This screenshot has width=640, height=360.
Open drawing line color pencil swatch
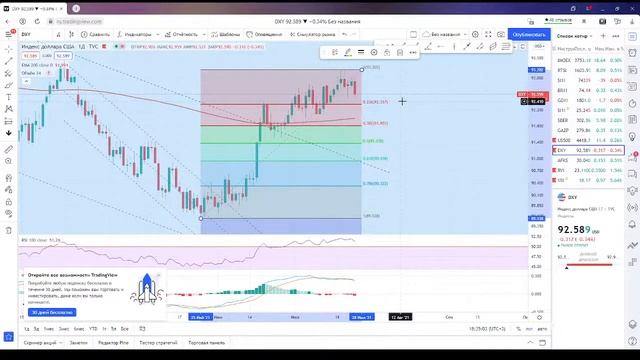coord(348,52)
